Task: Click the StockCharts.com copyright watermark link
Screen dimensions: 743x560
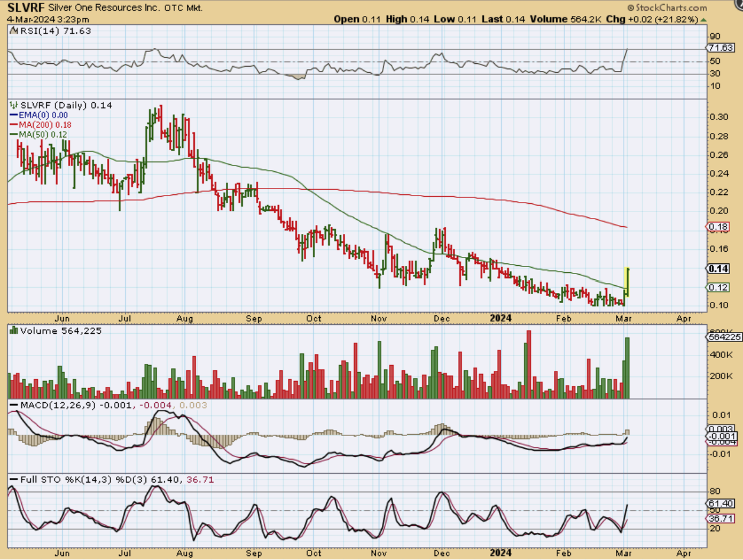Action: (667, 8)
